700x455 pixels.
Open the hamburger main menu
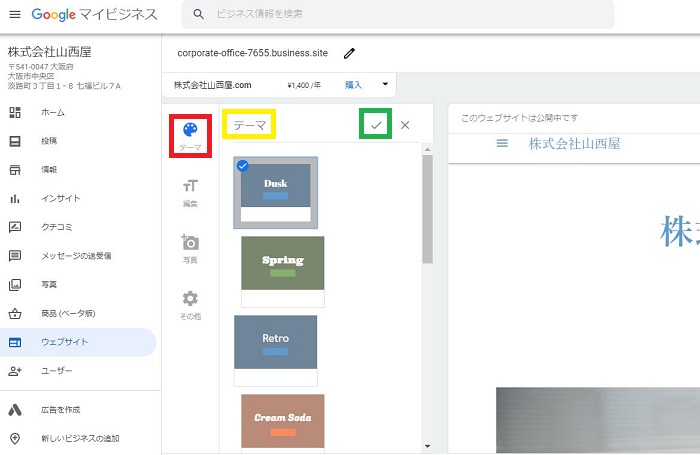pos(15,14)
